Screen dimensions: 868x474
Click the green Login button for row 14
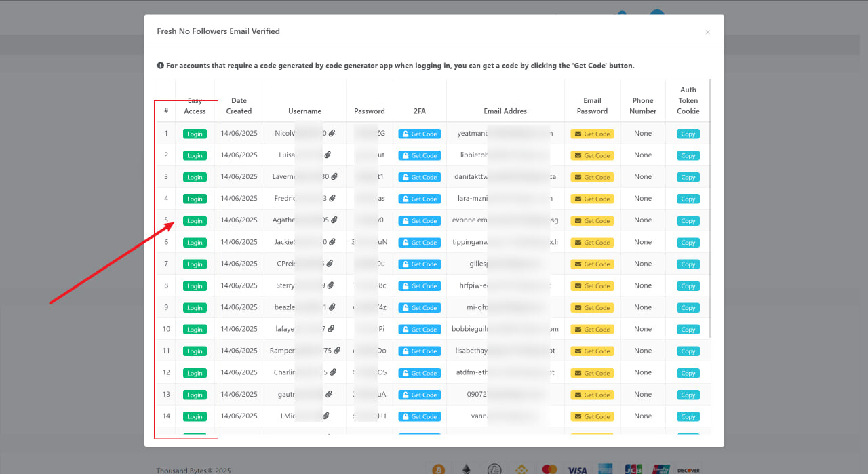[195, 416]
